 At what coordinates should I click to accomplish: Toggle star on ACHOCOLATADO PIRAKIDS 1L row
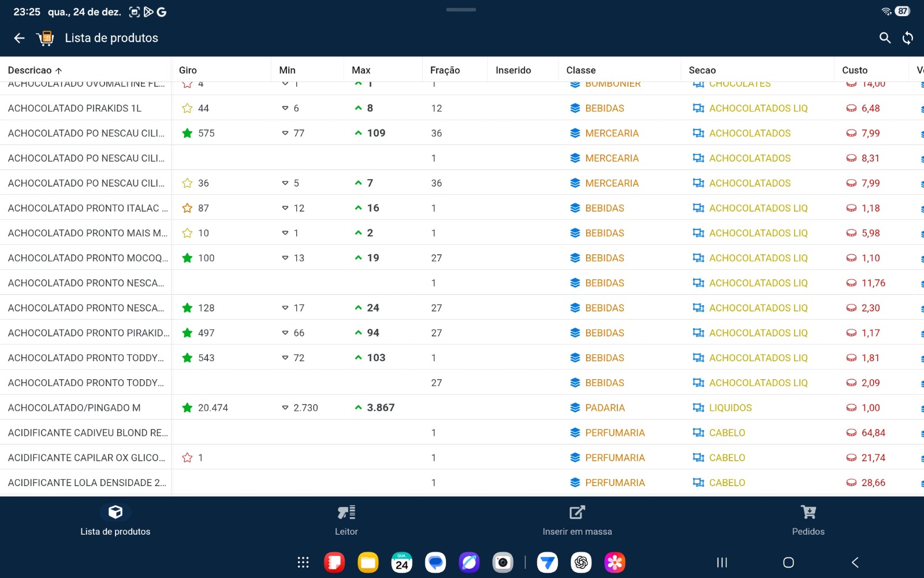coord(187,109)
